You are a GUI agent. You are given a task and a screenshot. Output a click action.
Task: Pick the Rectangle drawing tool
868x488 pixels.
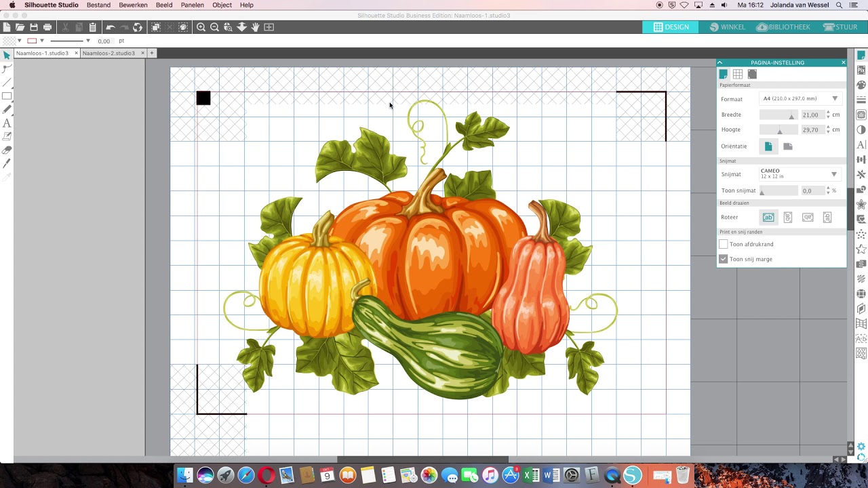7,96
